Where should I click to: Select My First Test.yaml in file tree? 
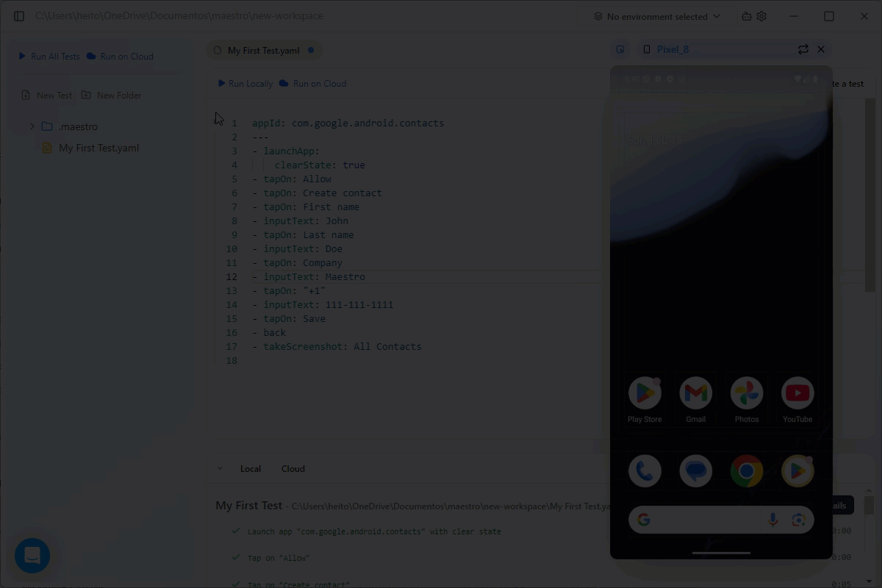98,148
